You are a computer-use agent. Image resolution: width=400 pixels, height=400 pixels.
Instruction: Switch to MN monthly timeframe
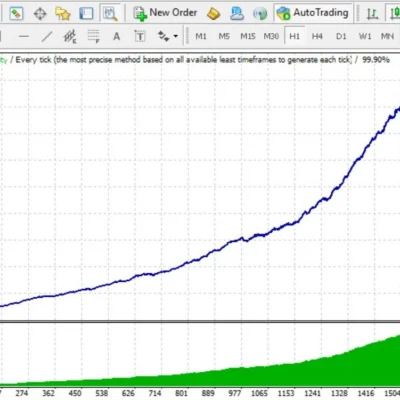(387, 36)
